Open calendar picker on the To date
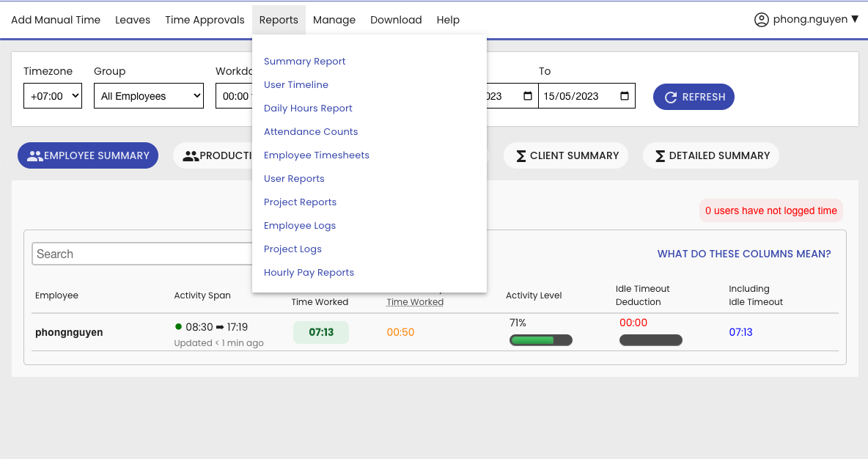Screen dimensions: 868x459 point(624,96)
